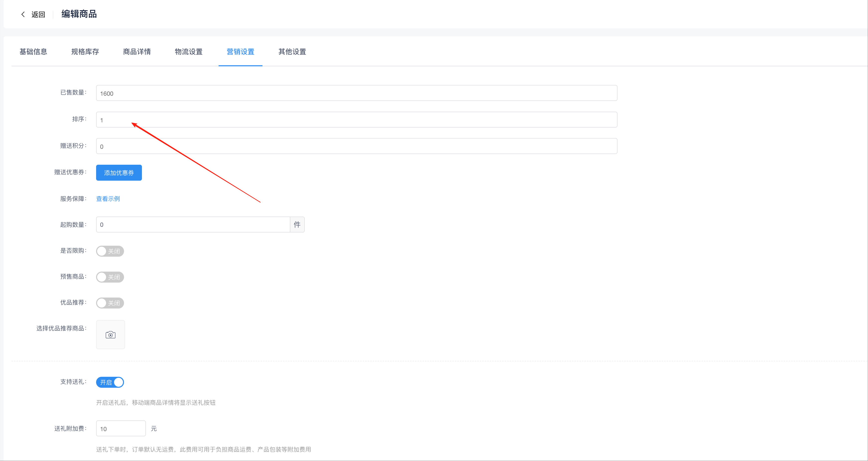Click the 起购数量 input field
Image resolution: width=868 pixels, height=461 pixels.
(x=193, y=225)
